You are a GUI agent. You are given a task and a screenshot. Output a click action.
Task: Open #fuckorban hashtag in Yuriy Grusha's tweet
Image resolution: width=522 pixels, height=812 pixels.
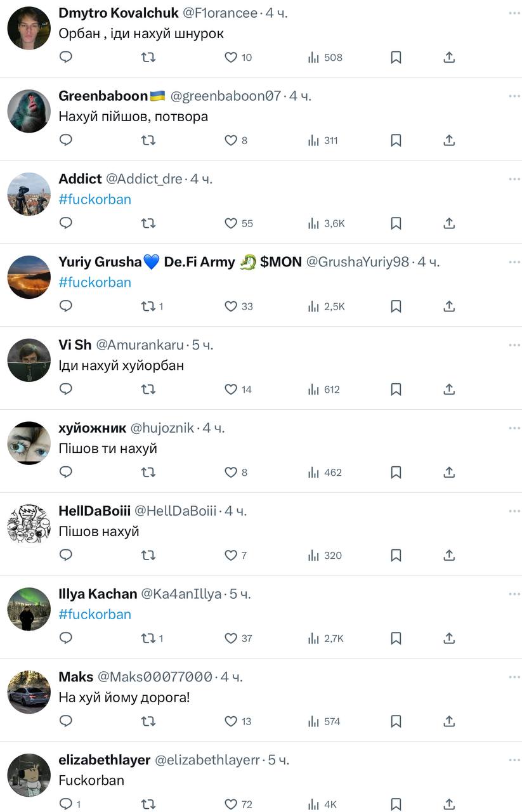pos(95,282)
